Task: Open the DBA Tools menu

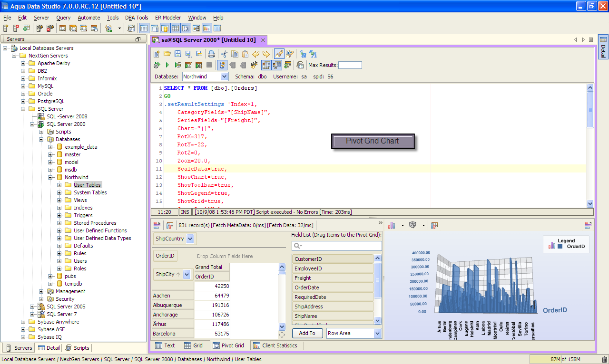Action: [x=137, y=18]
